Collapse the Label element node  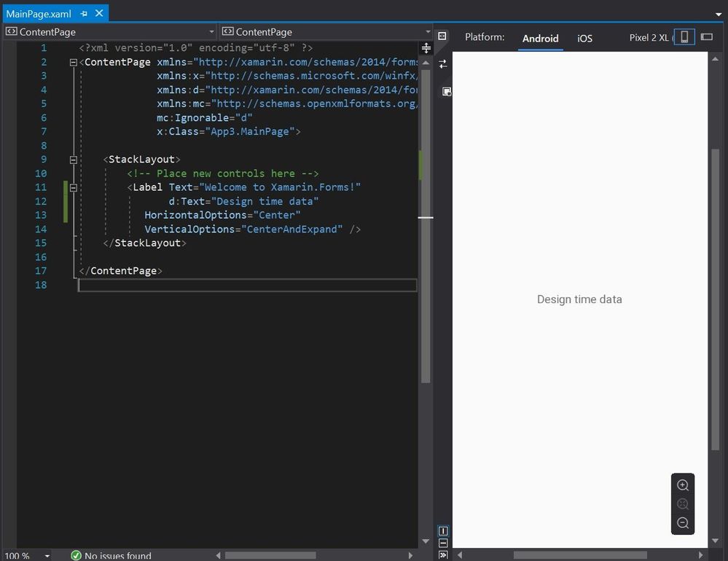(x=73, y=187)
